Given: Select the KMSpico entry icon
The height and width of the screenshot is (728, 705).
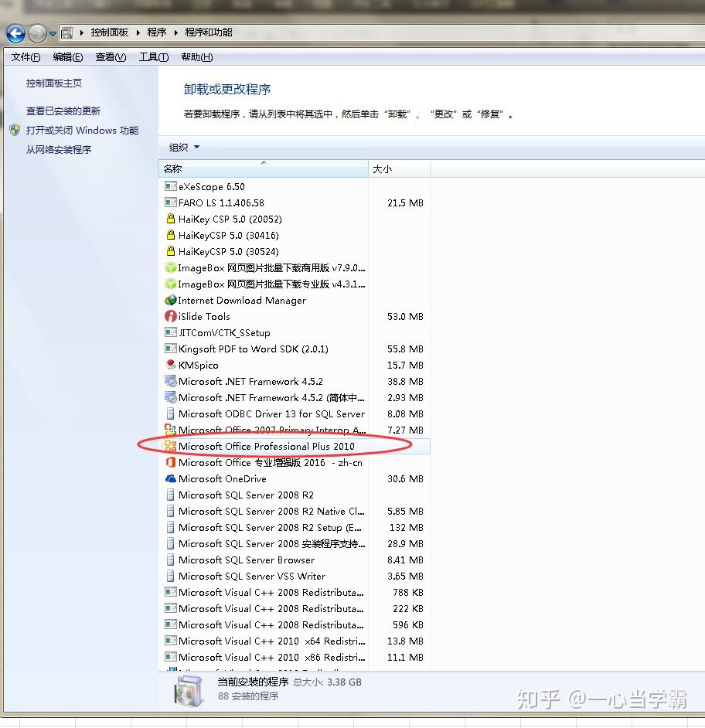Looking at the screenshot, I should 170,364.
